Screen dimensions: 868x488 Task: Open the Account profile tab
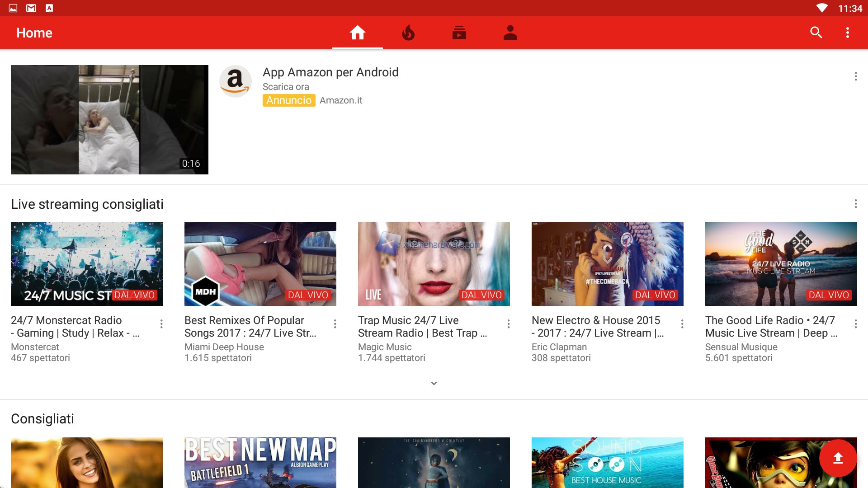(510, 33)
